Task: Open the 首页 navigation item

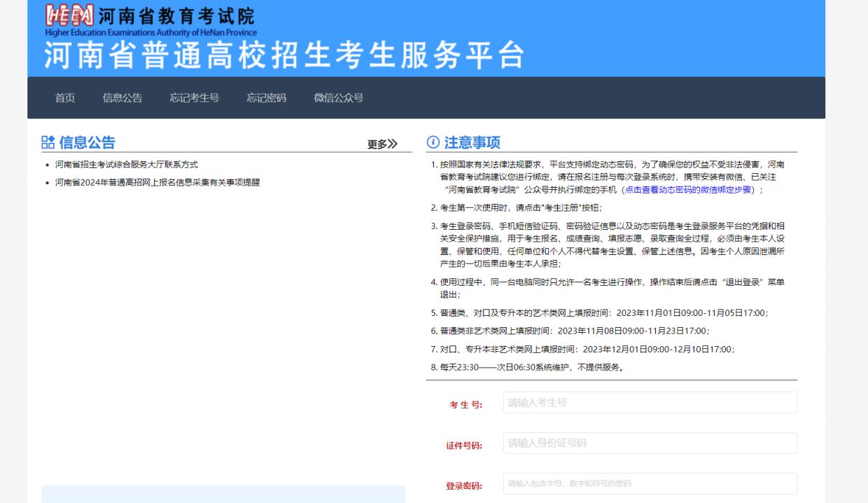Action: (x=65, y=98)
